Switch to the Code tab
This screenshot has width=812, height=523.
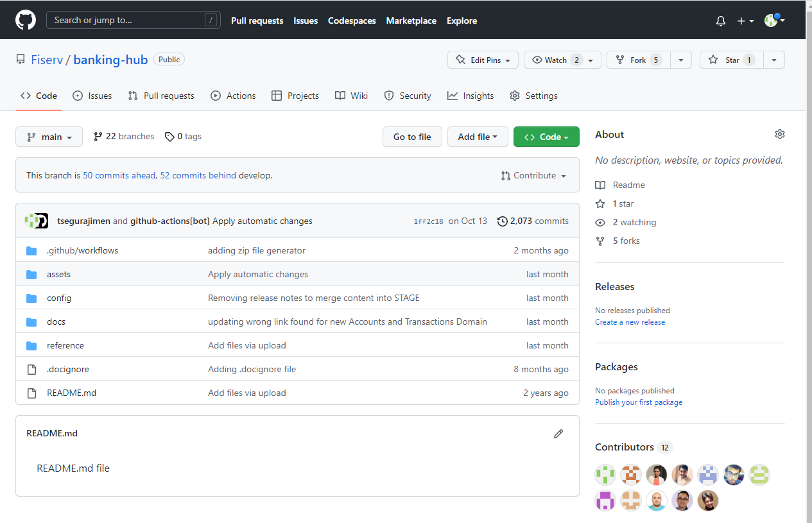(39, 96)
